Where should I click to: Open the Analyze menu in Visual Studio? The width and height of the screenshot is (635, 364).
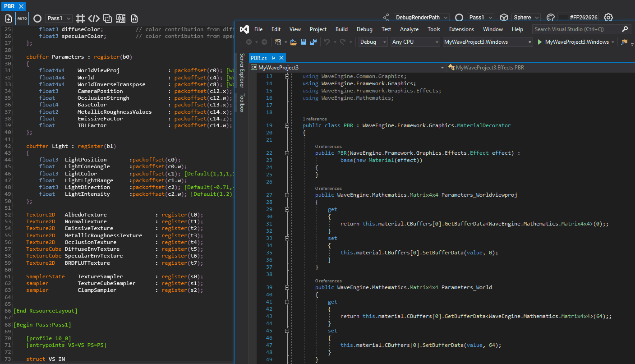point(409,29)
